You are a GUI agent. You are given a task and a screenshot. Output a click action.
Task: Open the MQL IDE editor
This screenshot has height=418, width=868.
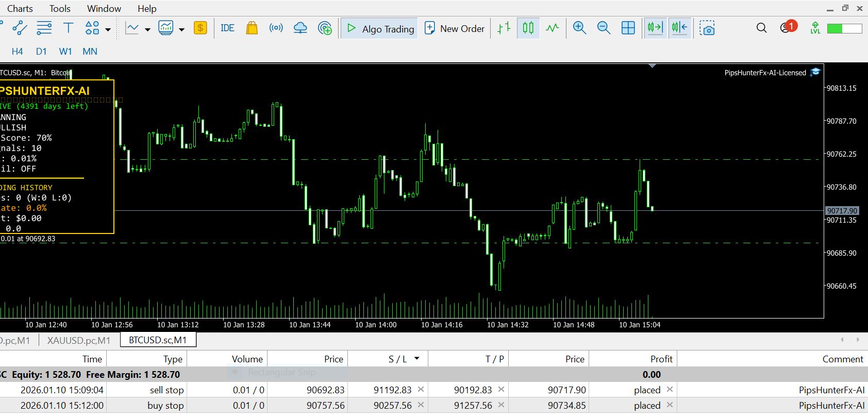pyautogui.click(x=227, y=28)
